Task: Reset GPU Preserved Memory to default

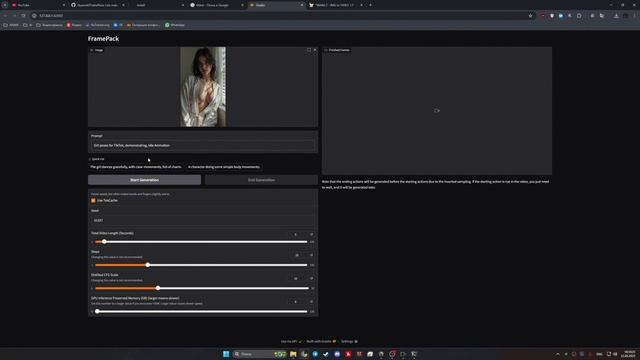Action: [x=311, y=302]
